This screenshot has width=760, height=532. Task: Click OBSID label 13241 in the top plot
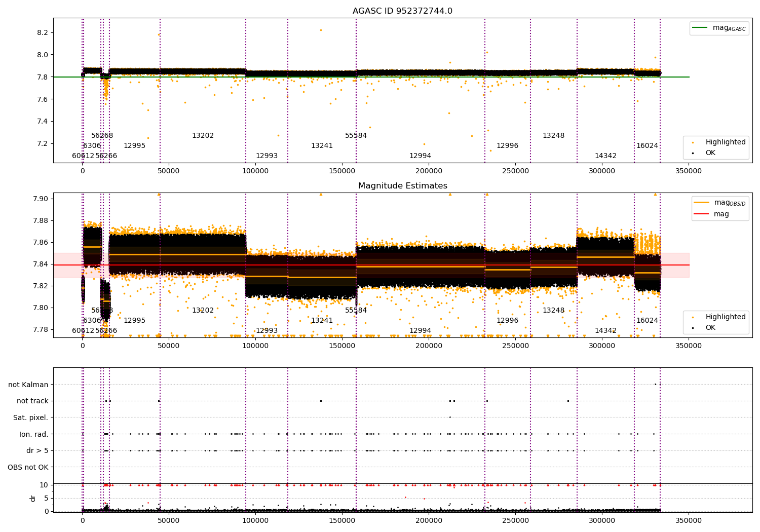[x=322, y=146]
